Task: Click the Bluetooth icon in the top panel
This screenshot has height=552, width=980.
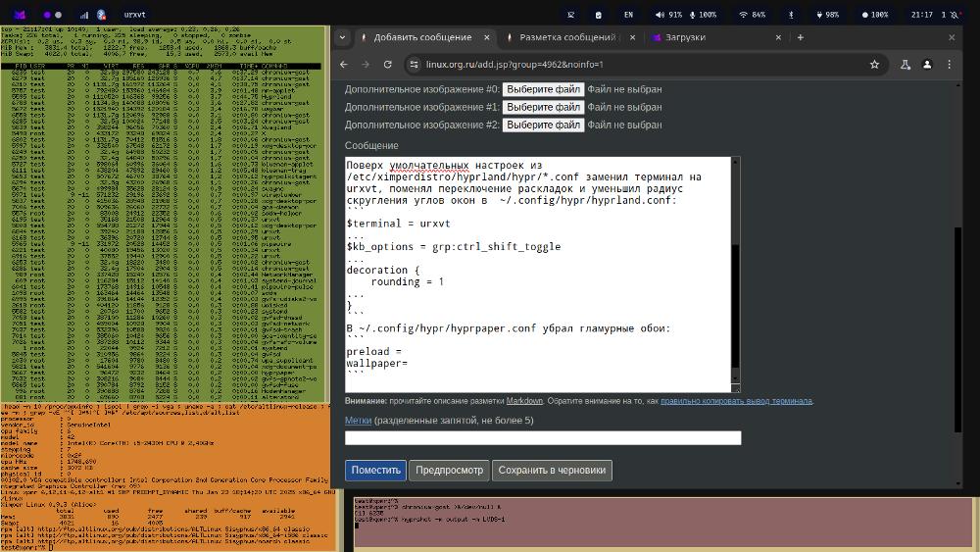Action: coord(791,15)
